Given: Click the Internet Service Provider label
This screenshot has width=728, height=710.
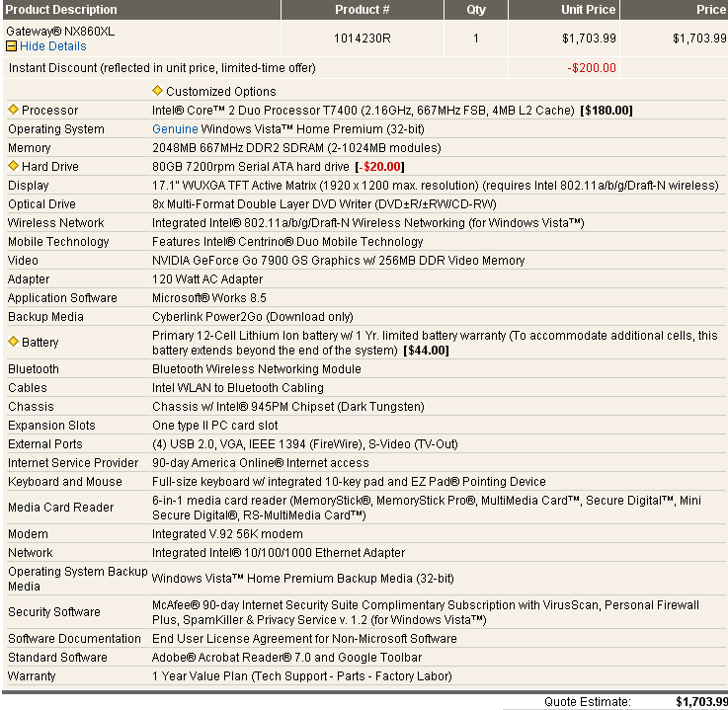Looking at the screenshot, I should [x=73, y=463].
